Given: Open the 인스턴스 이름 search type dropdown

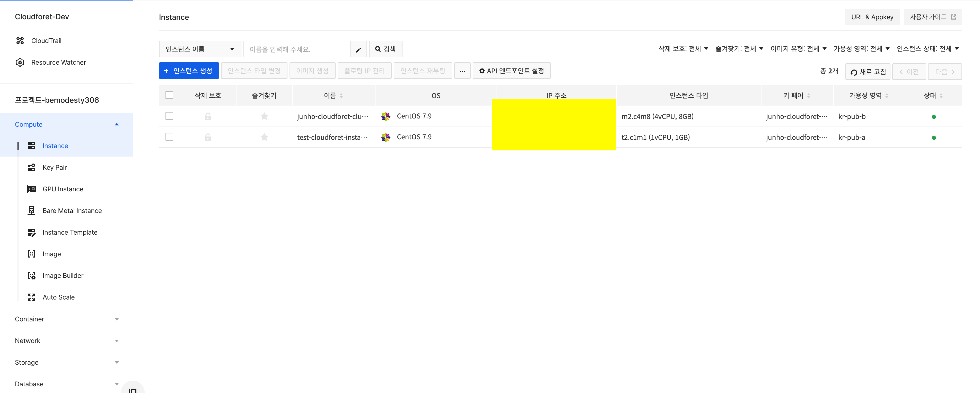Looking at the screenshot, I should point(200,49).
